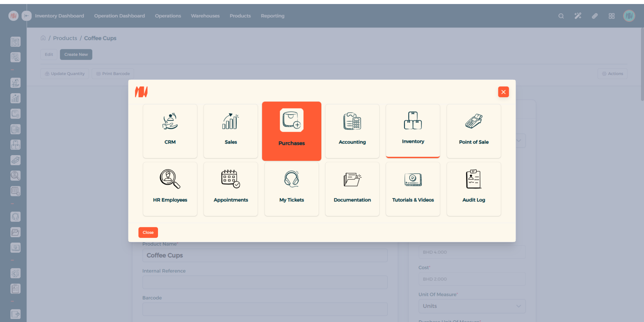Viewport: 644px width, 322px height.
Task: Launch the Point of Sale module
Action: point(474,131)
